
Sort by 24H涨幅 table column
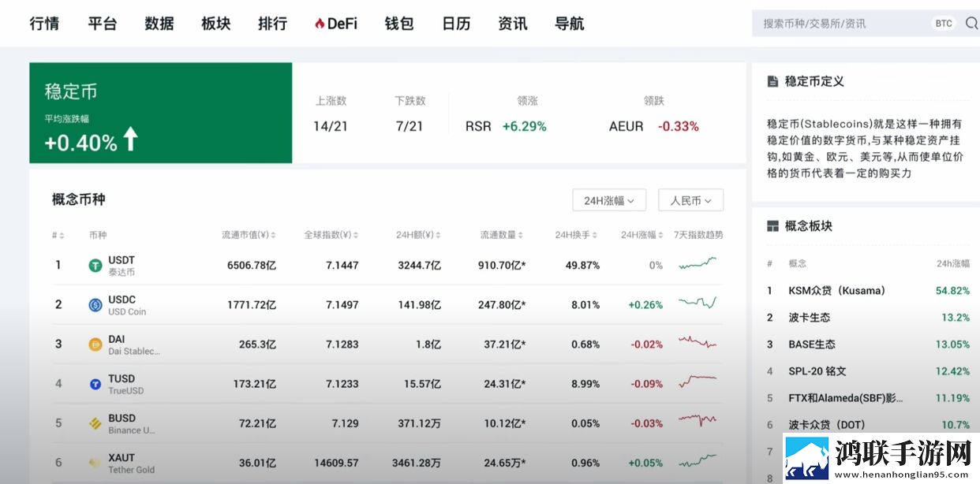click(x=642, y=235)
